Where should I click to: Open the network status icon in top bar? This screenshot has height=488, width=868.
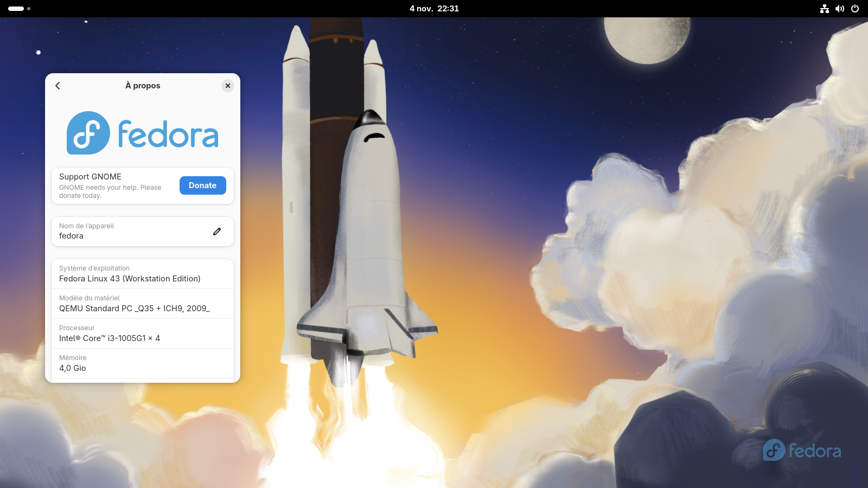824,9
